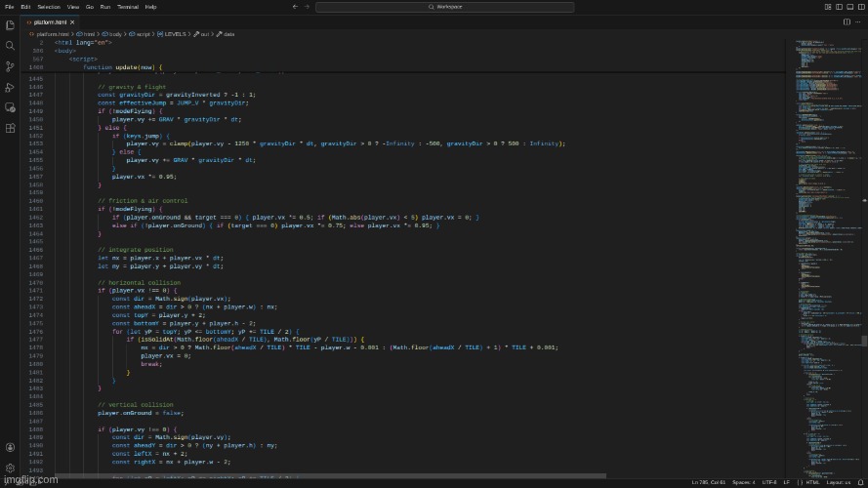Click the notifications bell in status bar

(x=860, y=482)
